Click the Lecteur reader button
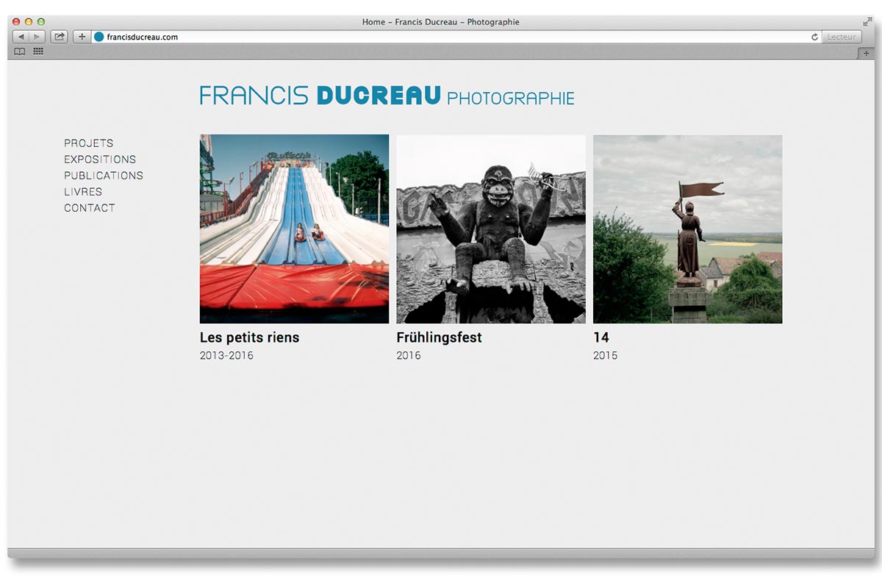The image size is (882, 588). [x=842, y=37]
